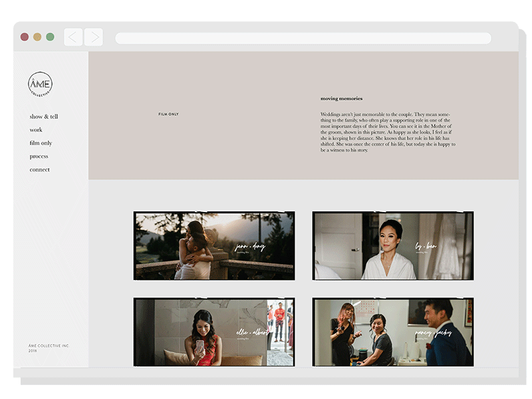Click the red window dot

coord(25,37)
